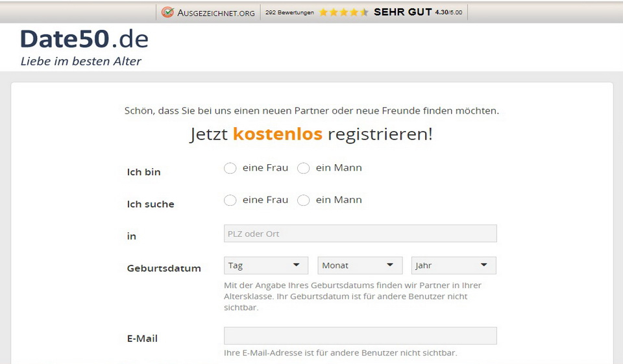Click the Date50.de logo
Viewport: 623px width, 364px height.
pos(84,39)
